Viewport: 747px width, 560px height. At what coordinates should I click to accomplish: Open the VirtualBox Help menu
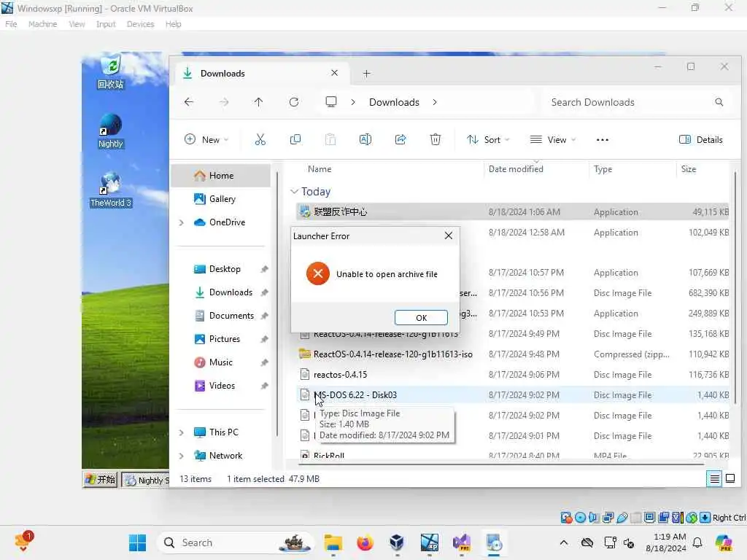[173, 24]
